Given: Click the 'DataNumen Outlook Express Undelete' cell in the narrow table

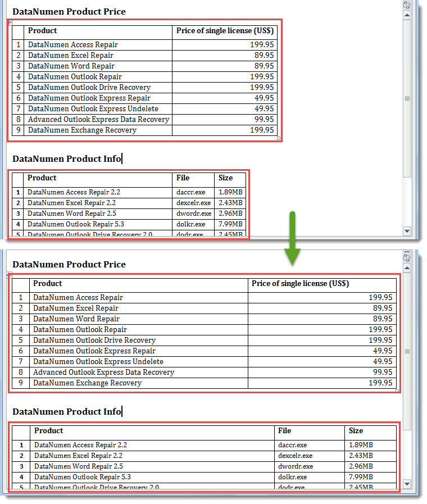Looking at the screenshot, I should [x=93, y=109].
